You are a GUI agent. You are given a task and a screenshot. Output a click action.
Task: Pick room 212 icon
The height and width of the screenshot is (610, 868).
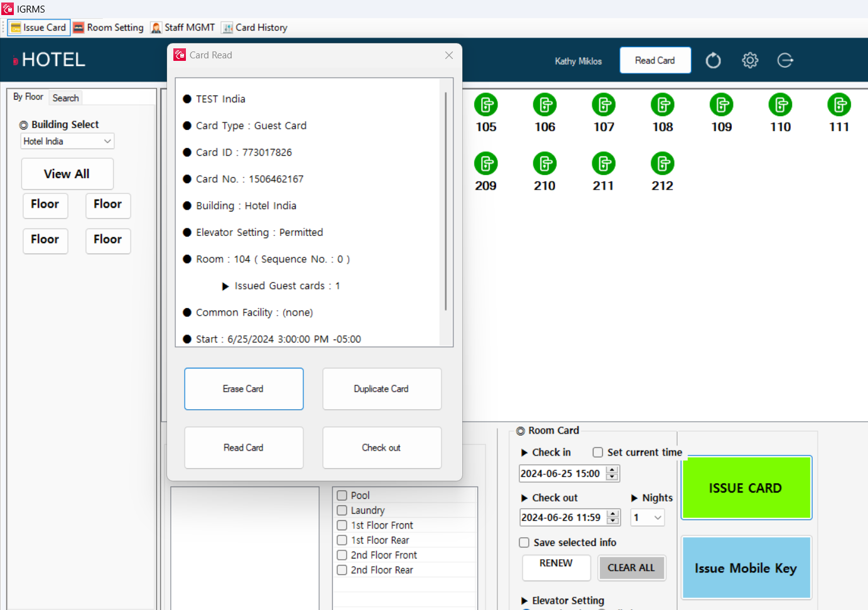[x=663, y=164]
